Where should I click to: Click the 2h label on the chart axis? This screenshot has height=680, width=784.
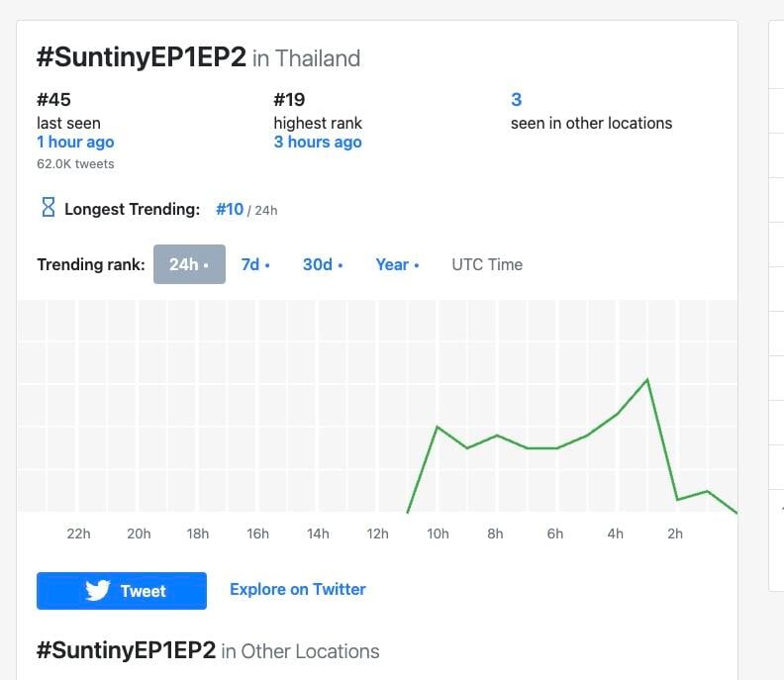point(675,534)
